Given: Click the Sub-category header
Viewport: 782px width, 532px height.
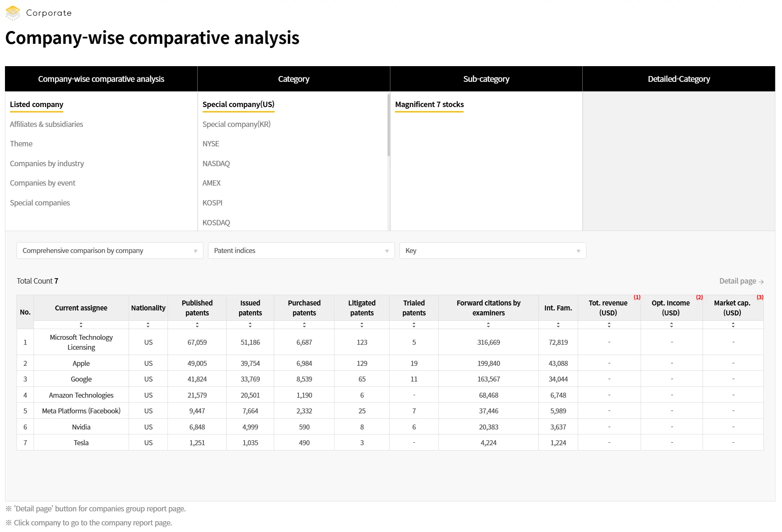Looking at the screenshot, I should click(486, 79).
